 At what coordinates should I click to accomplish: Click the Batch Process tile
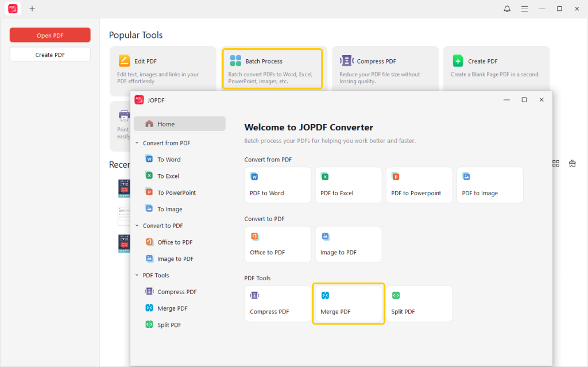pos(272,68)
